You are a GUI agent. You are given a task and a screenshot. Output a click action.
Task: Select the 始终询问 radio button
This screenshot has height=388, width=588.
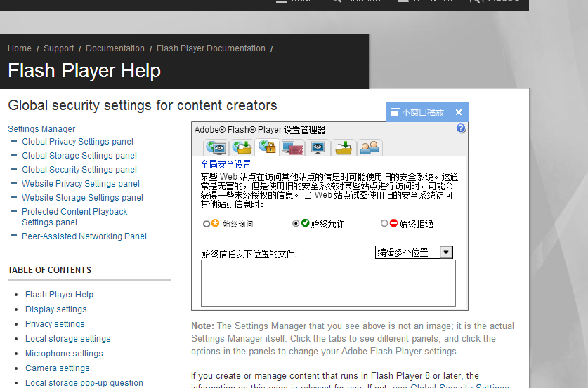[207, 224]
